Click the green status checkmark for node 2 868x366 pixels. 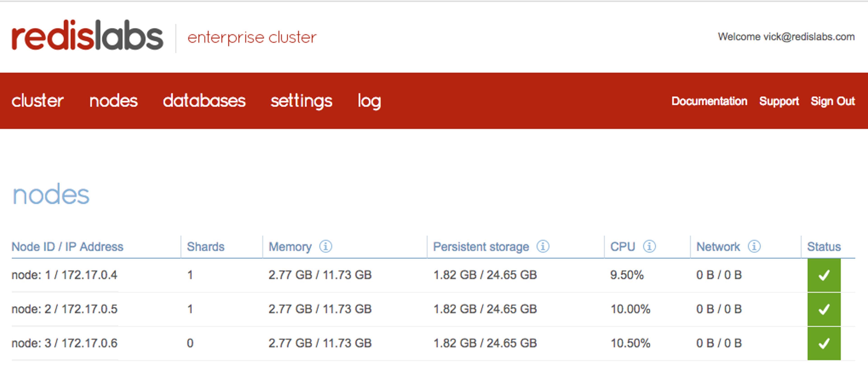[x=823, y=309]
